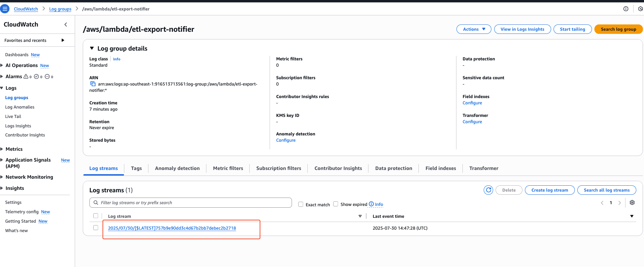Switch to the Tags tab

[x=136, y=168]
